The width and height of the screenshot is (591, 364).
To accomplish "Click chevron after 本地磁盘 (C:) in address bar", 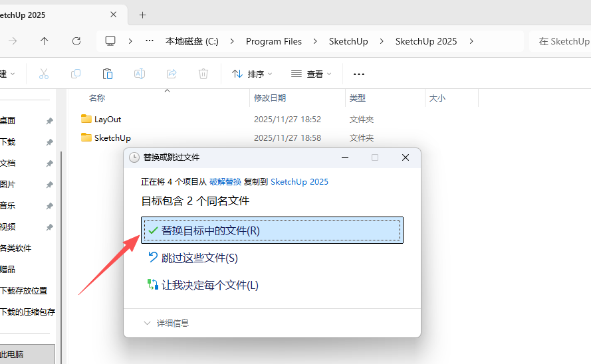I will 232,41.
